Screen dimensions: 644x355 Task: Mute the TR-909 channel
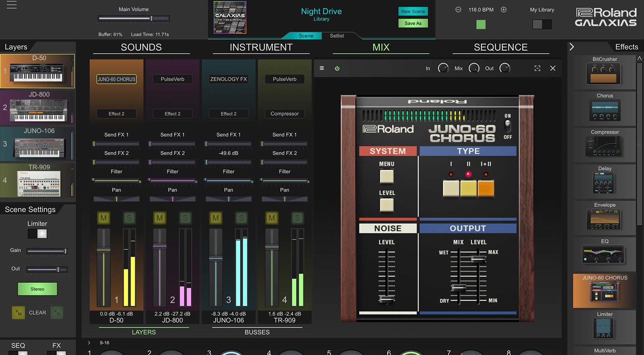point(272,218)
